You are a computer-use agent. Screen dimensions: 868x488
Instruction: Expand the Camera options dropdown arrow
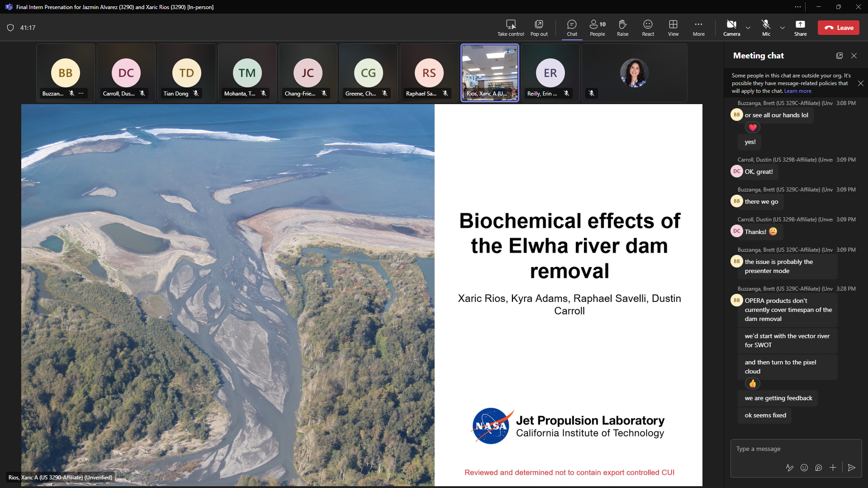pos(748,28)
